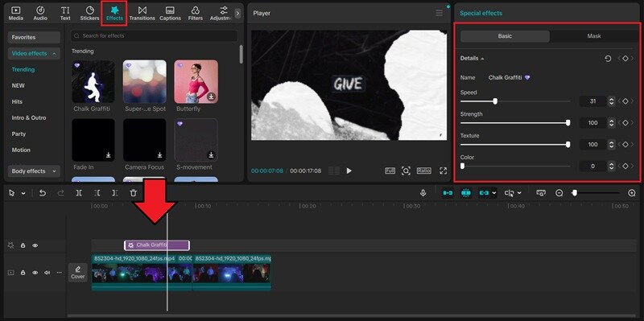This screenshot has width=644, height=321.
Task: Click the Favorites category button
Action: pos(34,37)
